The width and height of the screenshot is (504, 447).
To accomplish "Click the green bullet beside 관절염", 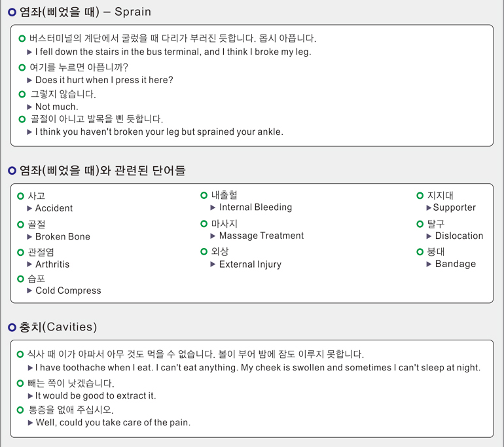I will (x=20, y=252).
